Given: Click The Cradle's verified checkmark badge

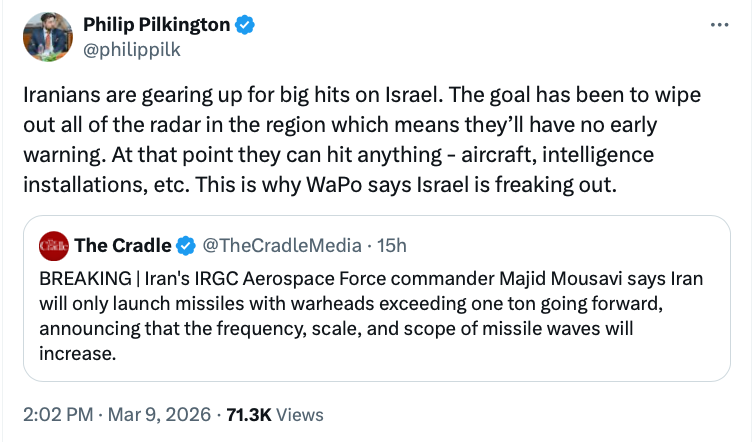Looking at the screenshot, I should [x=187, y=245].
